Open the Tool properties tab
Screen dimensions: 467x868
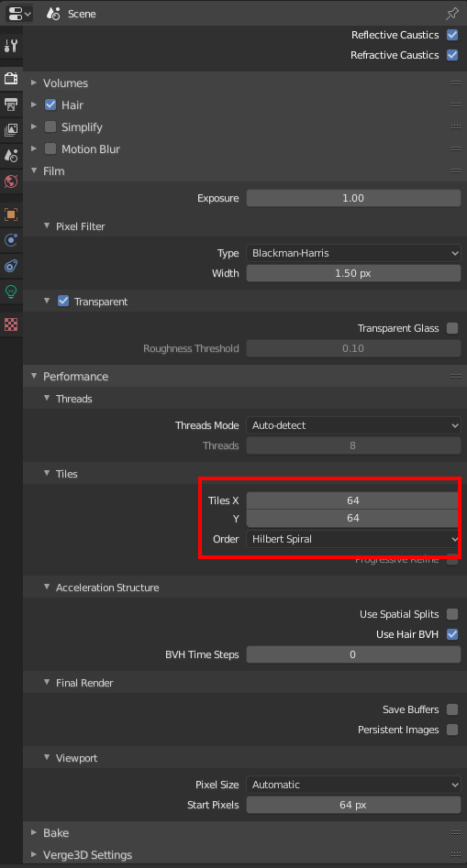click(x=11, y=46)
